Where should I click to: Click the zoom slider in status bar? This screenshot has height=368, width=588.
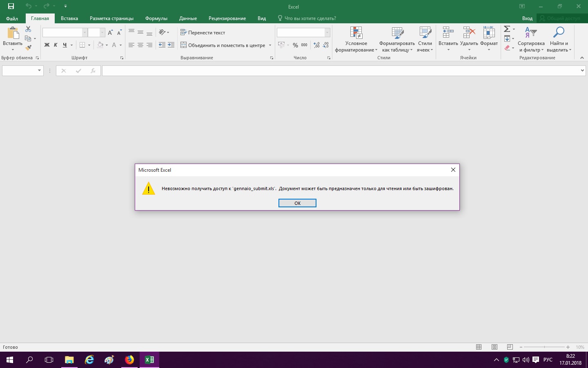[x=544, y=347]
